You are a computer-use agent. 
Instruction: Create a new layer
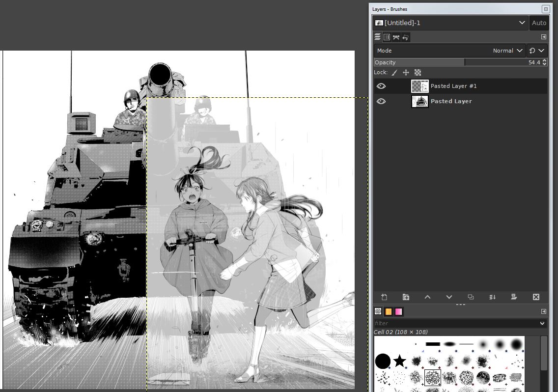point(384,297)
